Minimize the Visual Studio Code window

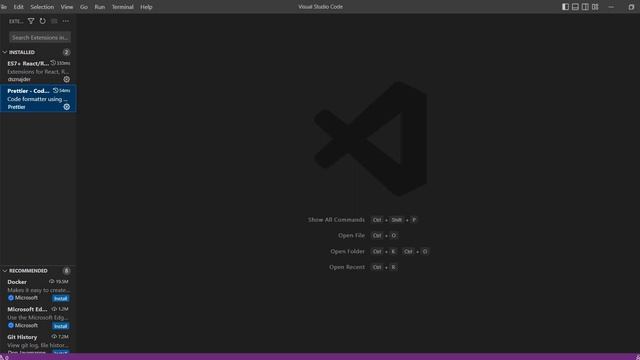[611, 7]
